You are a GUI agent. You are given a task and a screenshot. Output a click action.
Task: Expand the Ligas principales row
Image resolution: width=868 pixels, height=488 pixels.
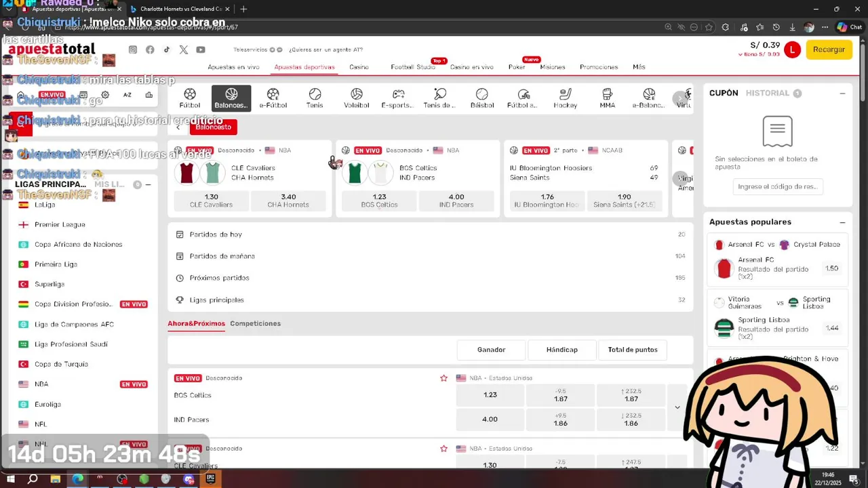click(x=431, y=300)
